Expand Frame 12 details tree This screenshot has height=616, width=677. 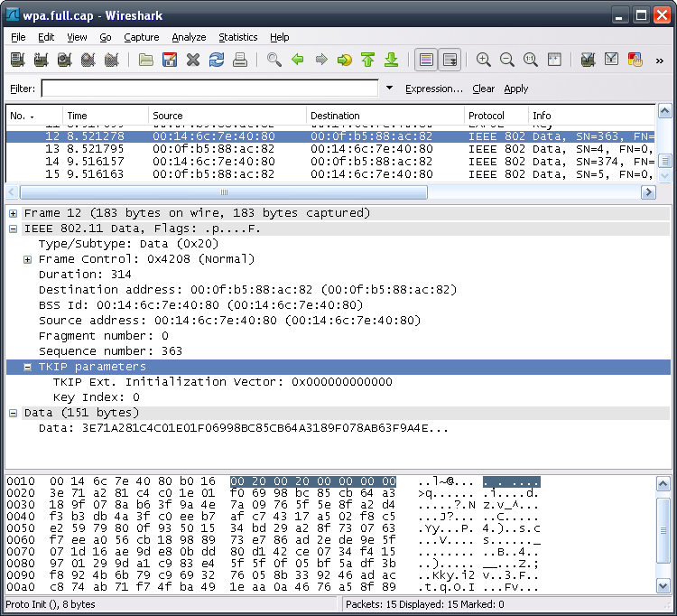[x=13, y=213]
